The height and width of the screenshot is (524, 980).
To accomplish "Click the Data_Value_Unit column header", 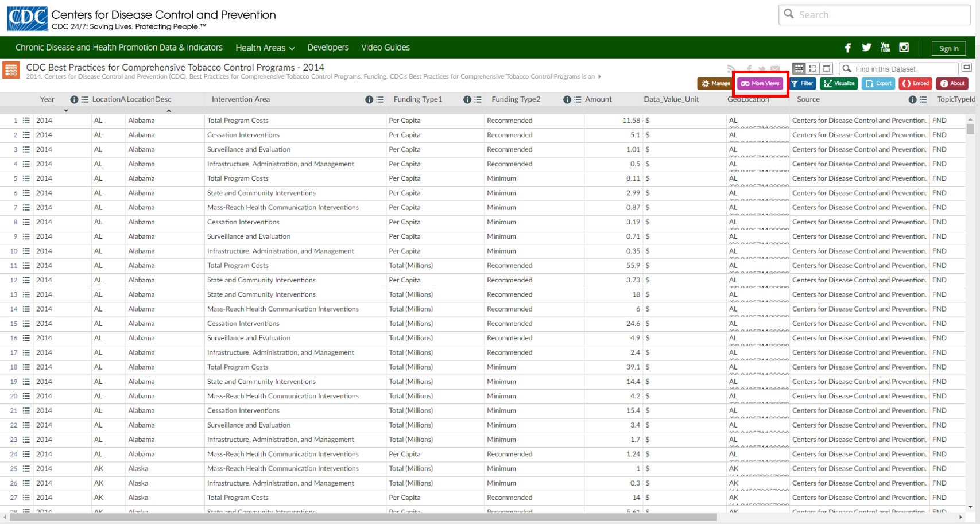I will click(x=671, y=99).
